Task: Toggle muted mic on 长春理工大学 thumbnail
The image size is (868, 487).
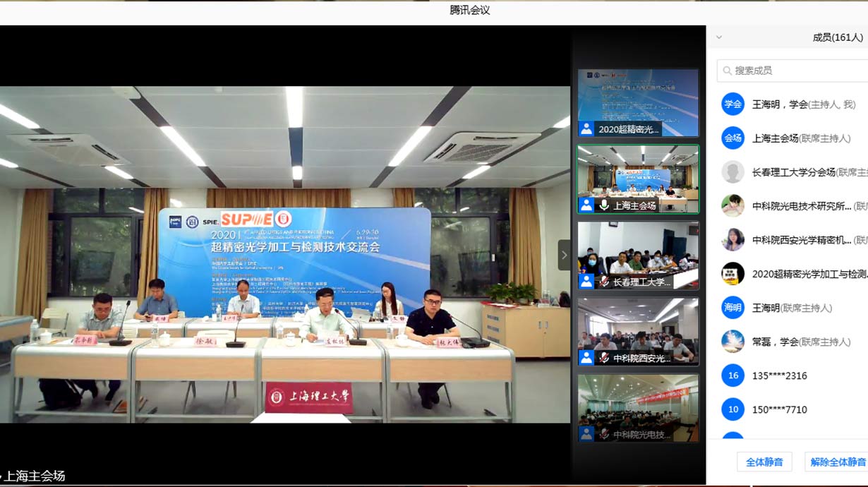Action: pyautogui.click(x=604, y=282)
